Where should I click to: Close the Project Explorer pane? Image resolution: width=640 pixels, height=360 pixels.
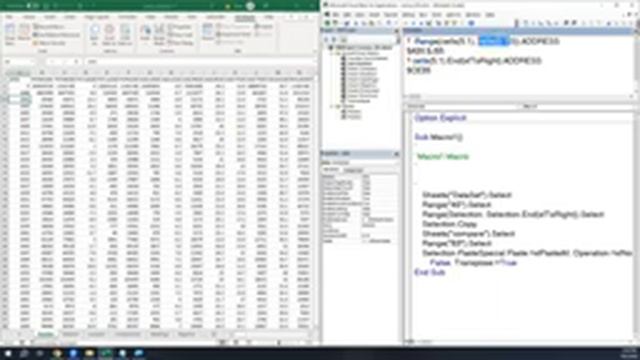[396, 31]
